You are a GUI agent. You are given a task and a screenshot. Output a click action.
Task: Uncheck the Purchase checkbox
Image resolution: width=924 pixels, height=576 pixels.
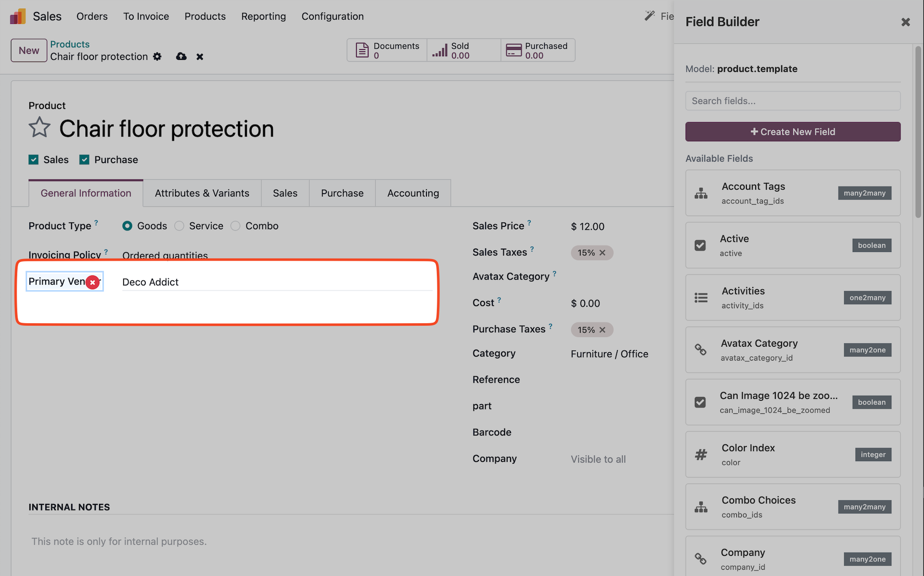tap(84, 159)
